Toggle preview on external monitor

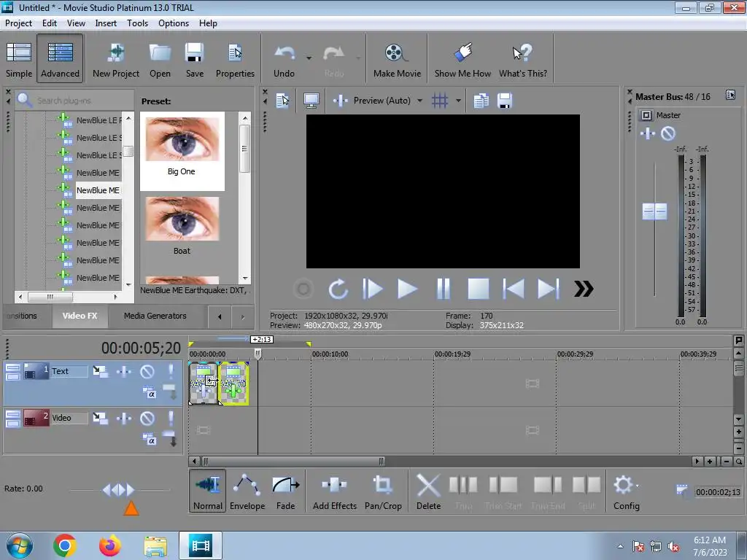point(311,101)
